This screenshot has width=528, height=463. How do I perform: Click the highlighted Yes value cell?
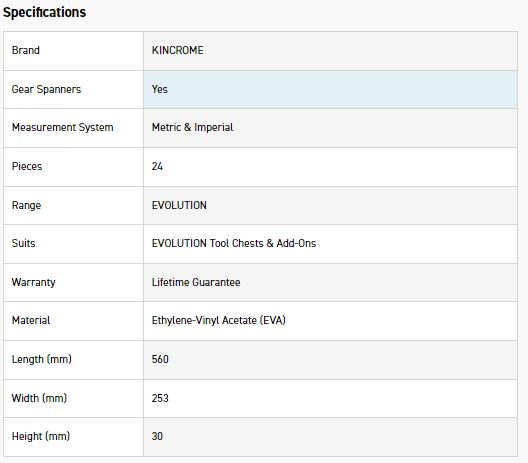click(330, 89)
